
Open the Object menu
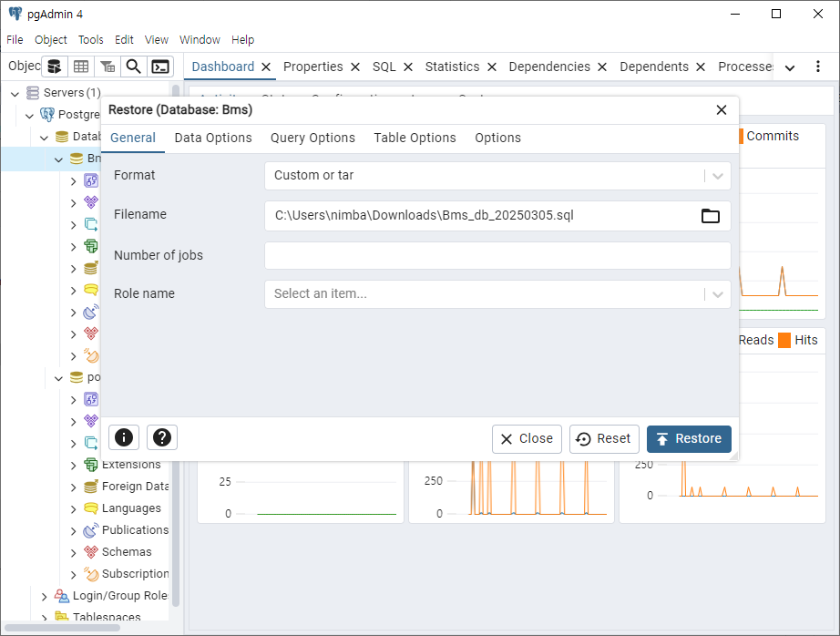pos(51,40)
